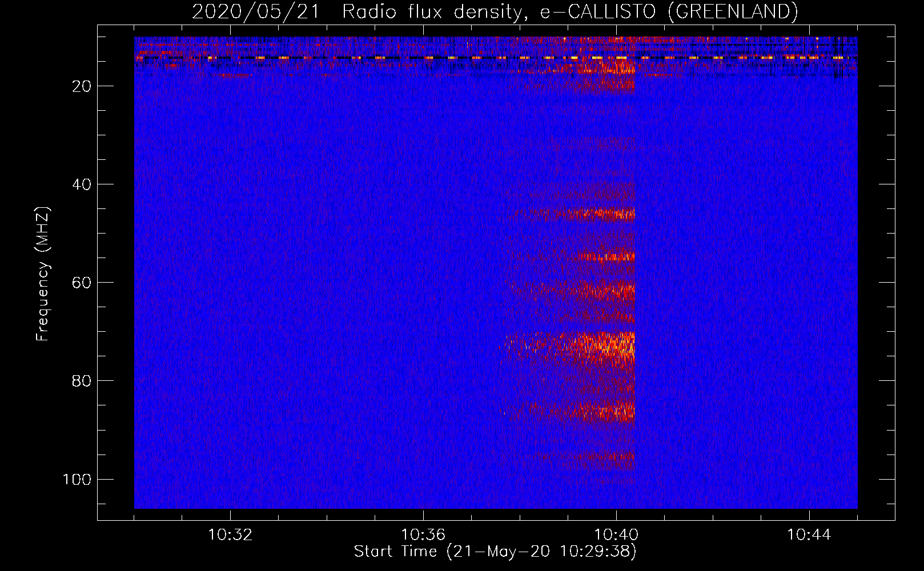
Task: Click the 10:44 time tick label
Action: (809, 535)
